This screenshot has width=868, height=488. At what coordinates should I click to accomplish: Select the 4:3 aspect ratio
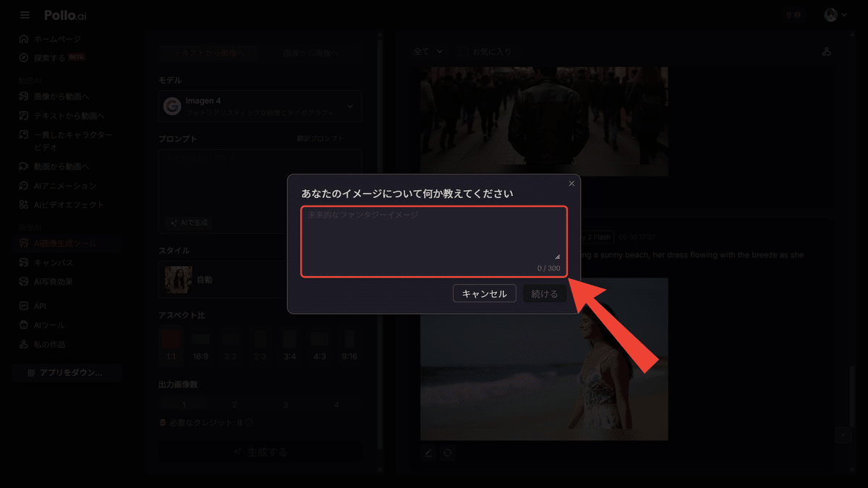pos(320,345)
